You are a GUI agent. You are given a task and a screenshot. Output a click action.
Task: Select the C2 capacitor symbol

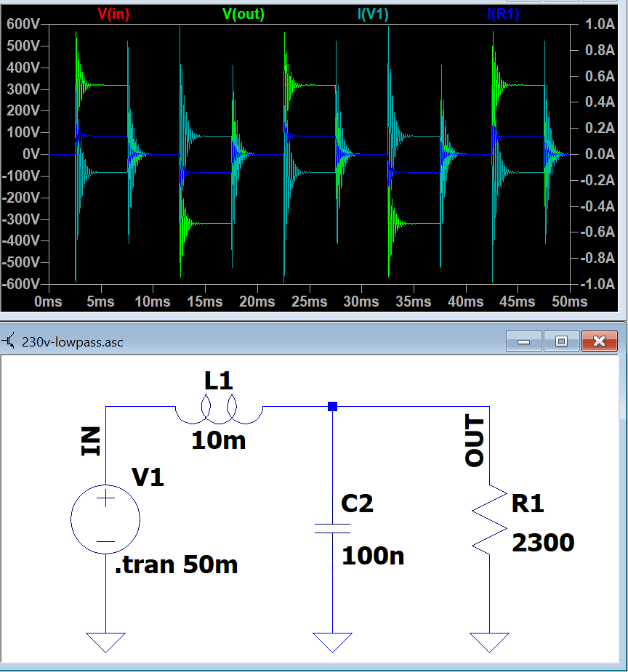click(x=332, y=528)
